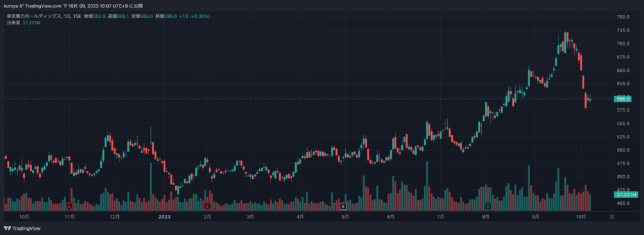Click the 500.0 price axis label
The image size is (644, 235).
[x=623, y=150]
